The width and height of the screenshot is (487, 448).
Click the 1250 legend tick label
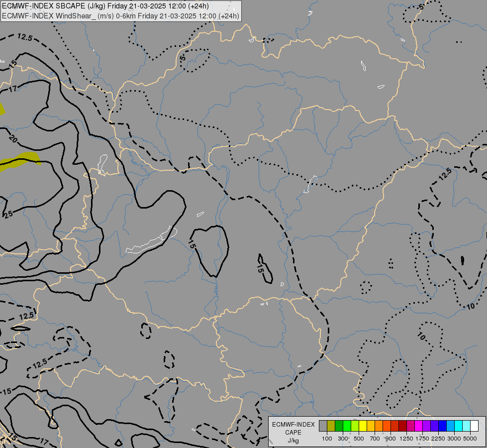(x=406, y=439)
